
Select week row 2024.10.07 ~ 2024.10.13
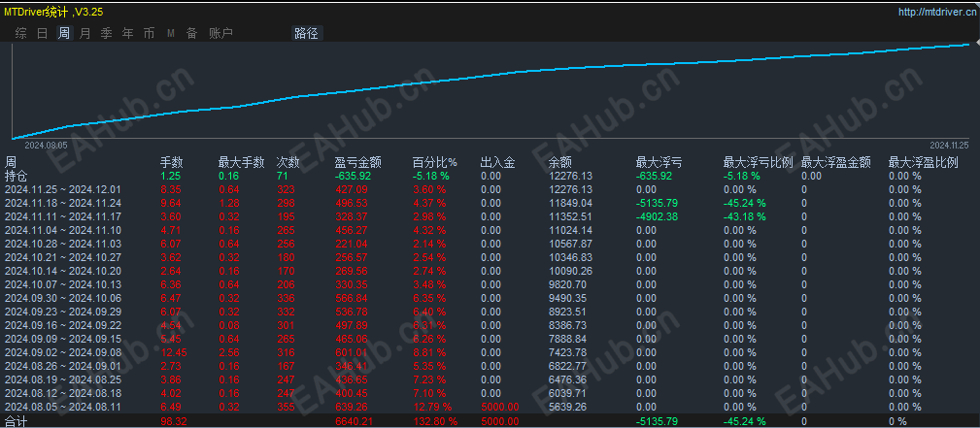[62, 284]
